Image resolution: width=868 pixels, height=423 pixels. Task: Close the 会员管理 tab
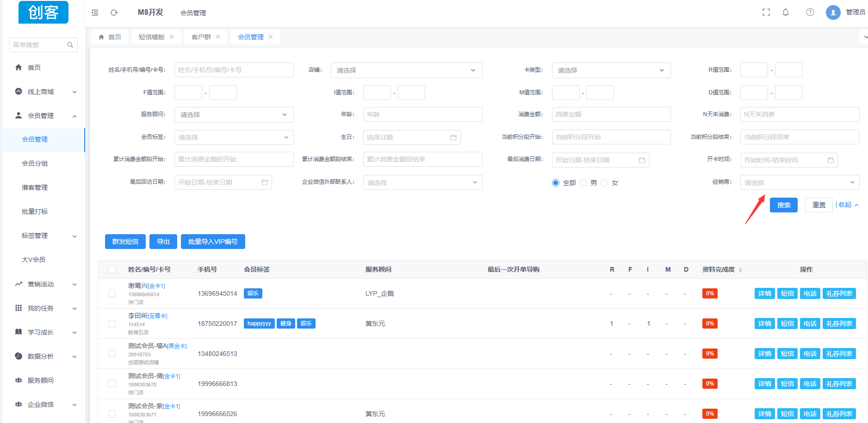[271, 37]
